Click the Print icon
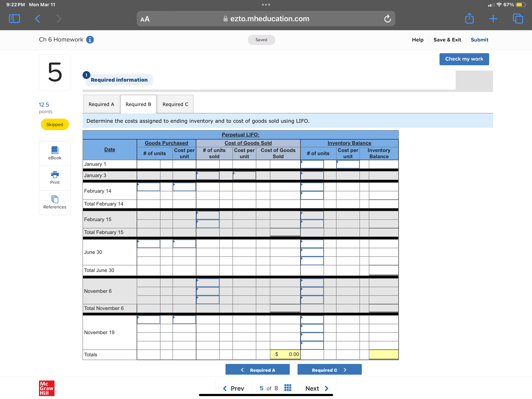 (55, 178)
